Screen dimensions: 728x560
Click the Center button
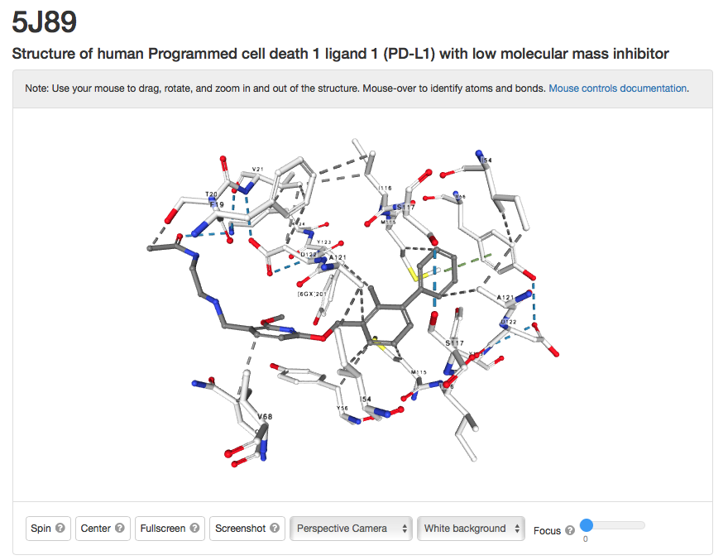pyautogui.click(x=103, y=529)
